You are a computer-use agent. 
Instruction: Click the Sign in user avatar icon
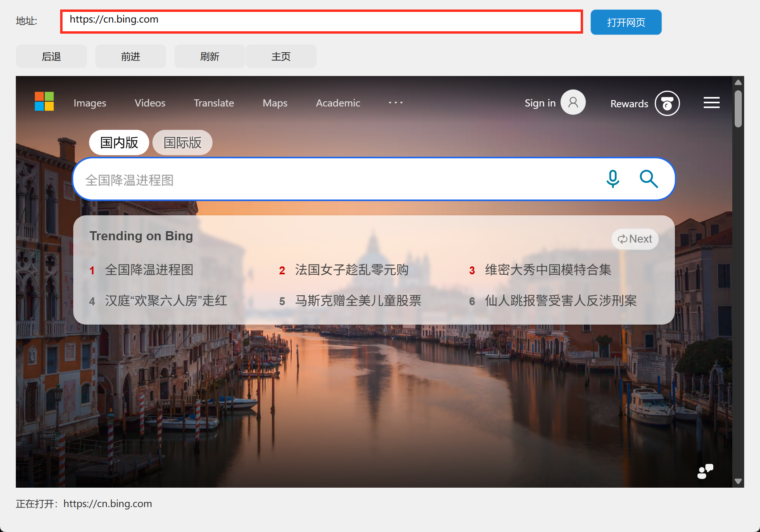point(573,103)
